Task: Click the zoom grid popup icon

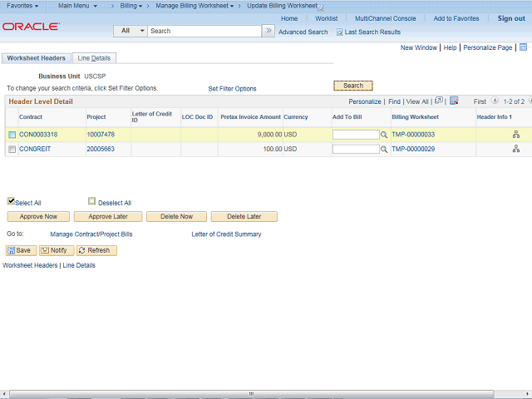Action: click(440, 101)
